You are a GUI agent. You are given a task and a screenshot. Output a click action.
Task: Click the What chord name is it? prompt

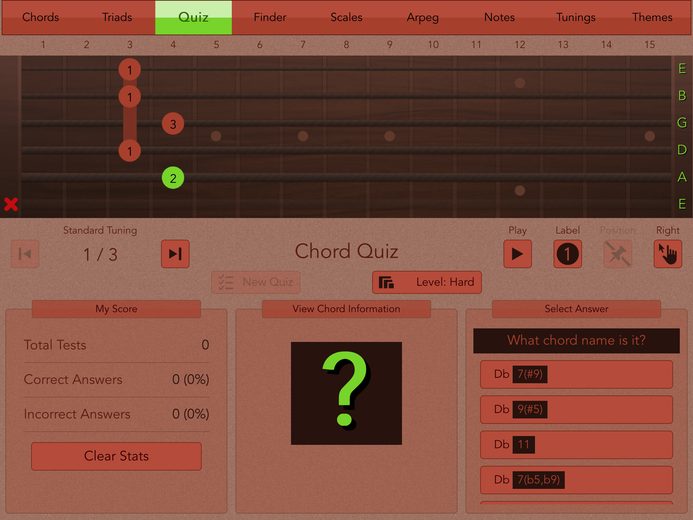click(x=576, y=340)
